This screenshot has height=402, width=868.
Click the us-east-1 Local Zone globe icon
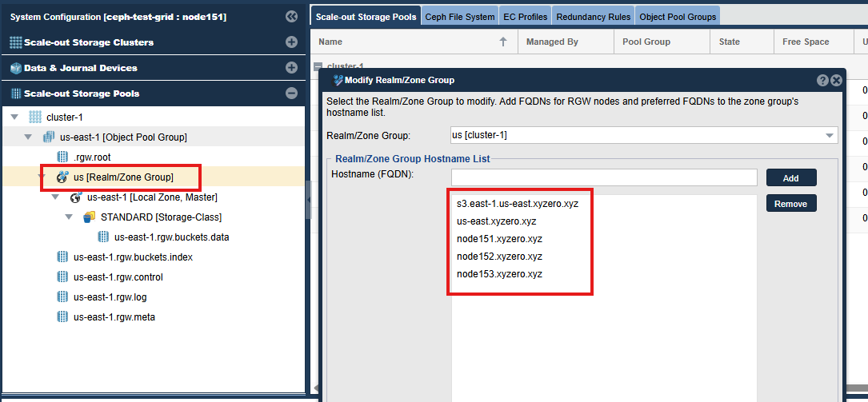click(x=76, y=197)
